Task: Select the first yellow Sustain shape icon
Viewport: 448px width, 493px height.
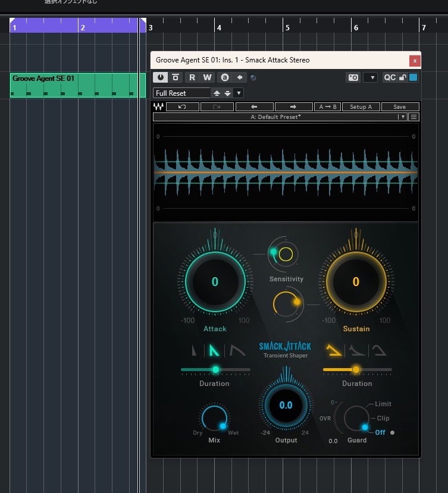Action: 335,350
